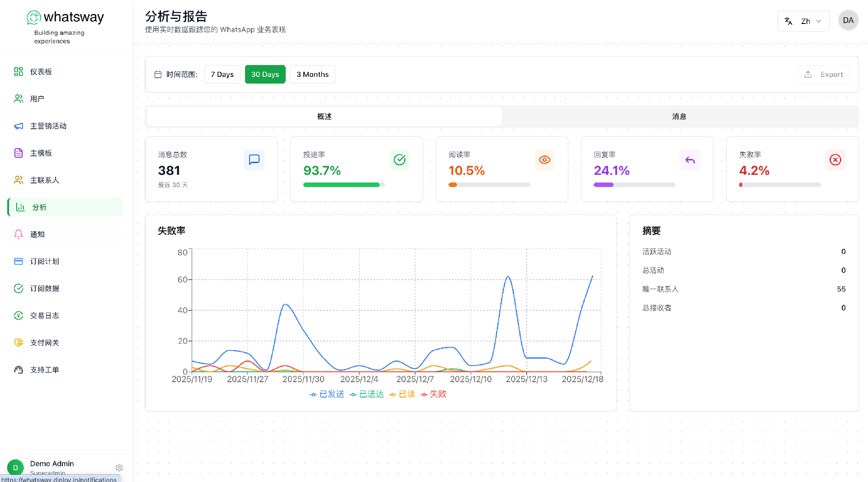Click the whatsway logo icon
The image size is (868, 482).
pyautogui.click(x=34, y=18)
